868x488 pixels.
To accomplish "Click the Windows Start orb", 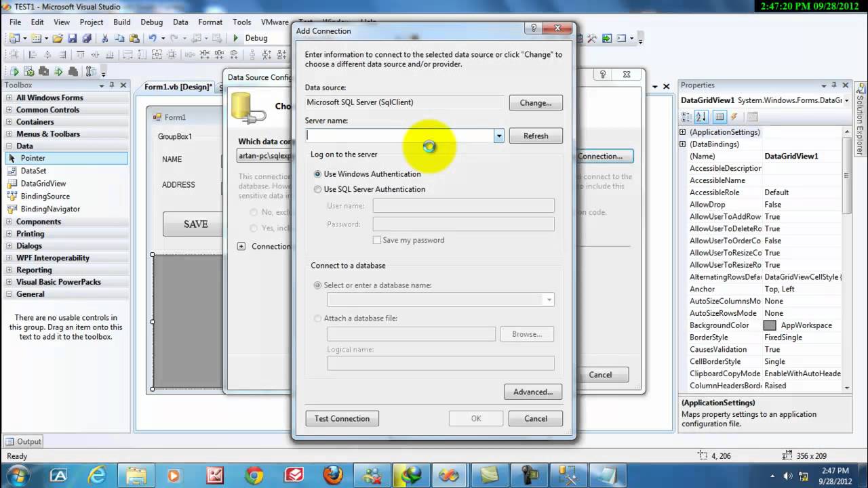I will (x=17, y=475).
